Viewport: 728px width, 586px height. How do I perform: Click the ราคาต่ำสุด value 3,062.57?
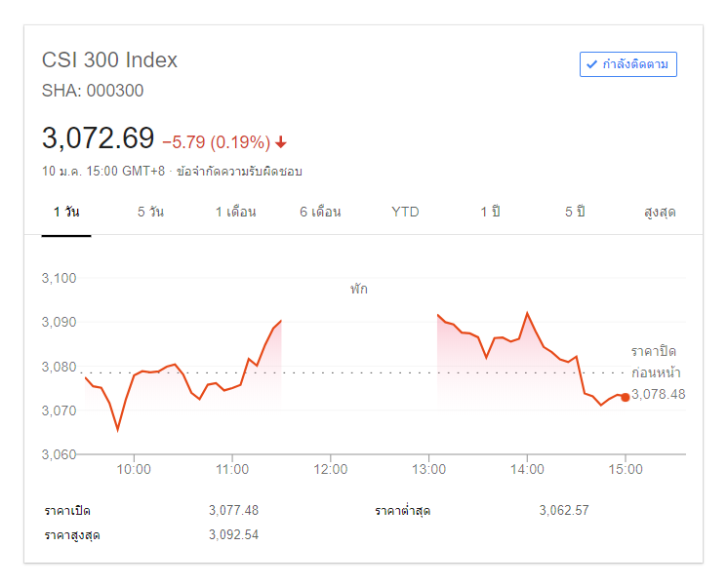(563, 510)
